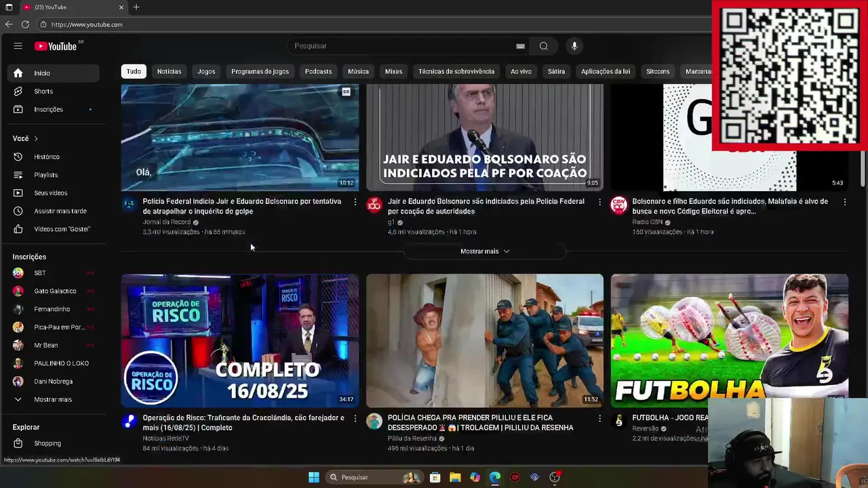Close the YouTube browser tab
Image resolution: width=868 pixels, height=488 pixels.
pyautogui.click(x=121, y=7)
